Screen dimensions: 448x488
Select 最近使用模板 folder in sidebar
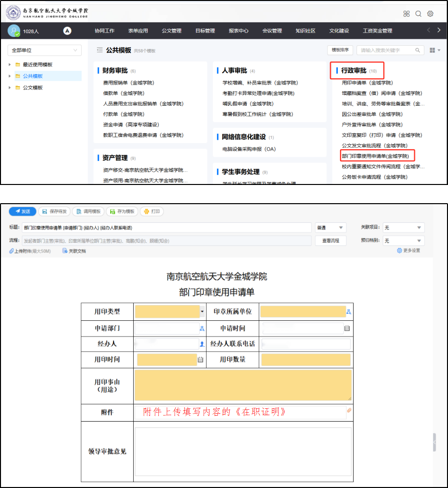click(37, 64)
